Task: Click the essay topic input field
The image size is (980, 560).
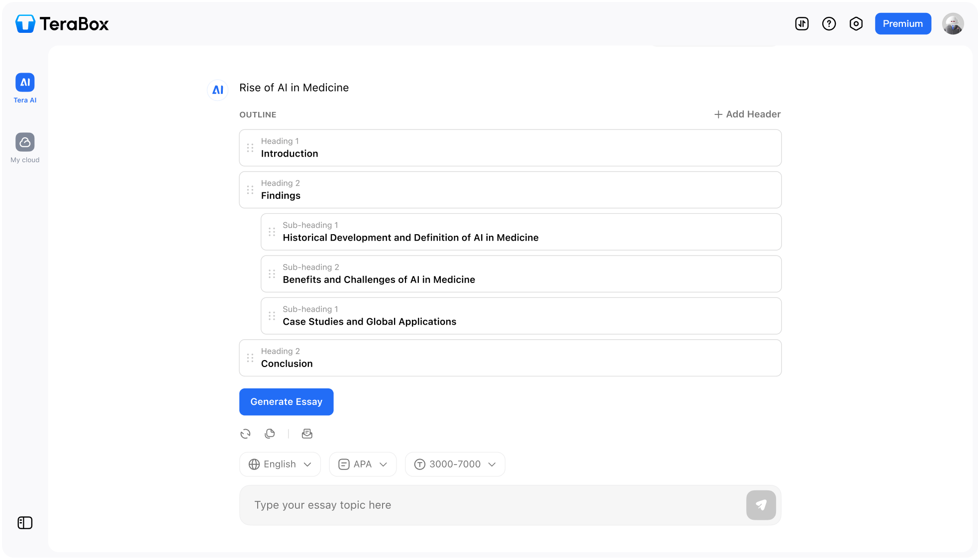Action: 492,505
